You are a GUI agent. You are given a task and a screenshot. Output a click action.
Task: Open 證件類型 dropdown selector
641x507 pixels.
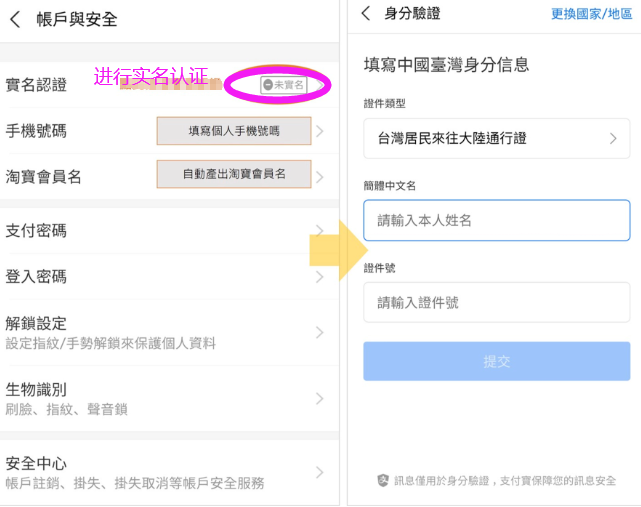(496, 138)
